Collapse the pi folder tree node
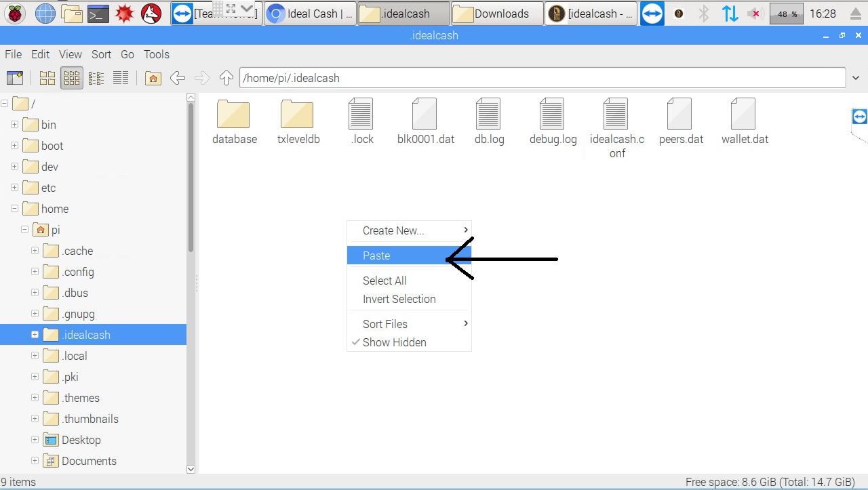The height and width of the screenshot is (490, 868). pos(24,230)
